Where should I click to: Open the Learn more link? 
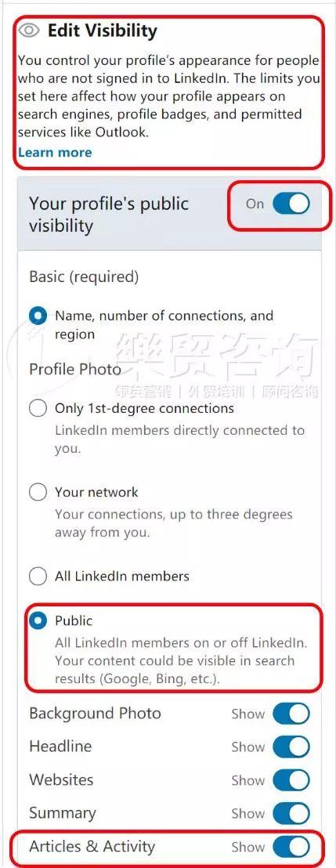click(x=55, y=152)
